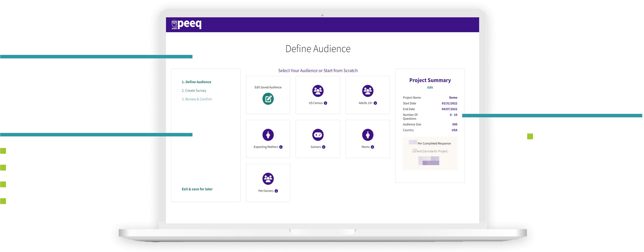This screenshot has width=644, height=252.
Task: Click info icon beside Expecting Mothers
Action: pos(281,147)
